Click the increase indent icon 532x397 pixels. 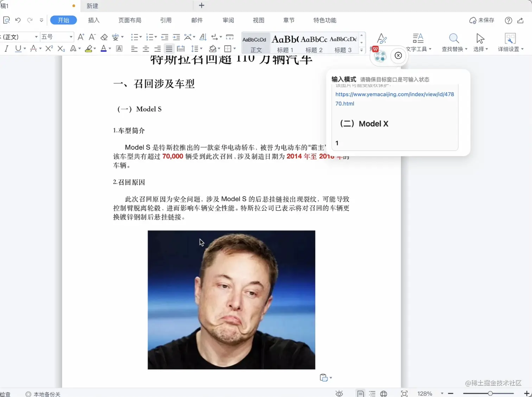pos(176,37)
